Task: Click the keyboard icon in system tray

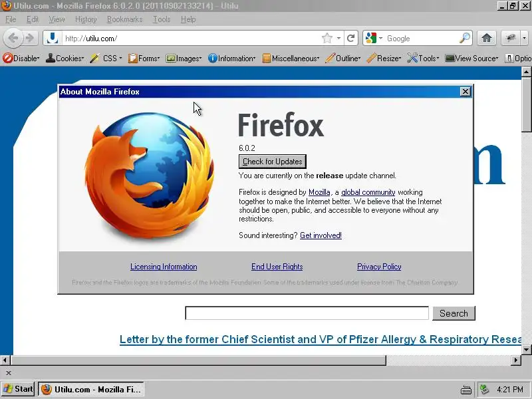Action: (x=466, y=390)
